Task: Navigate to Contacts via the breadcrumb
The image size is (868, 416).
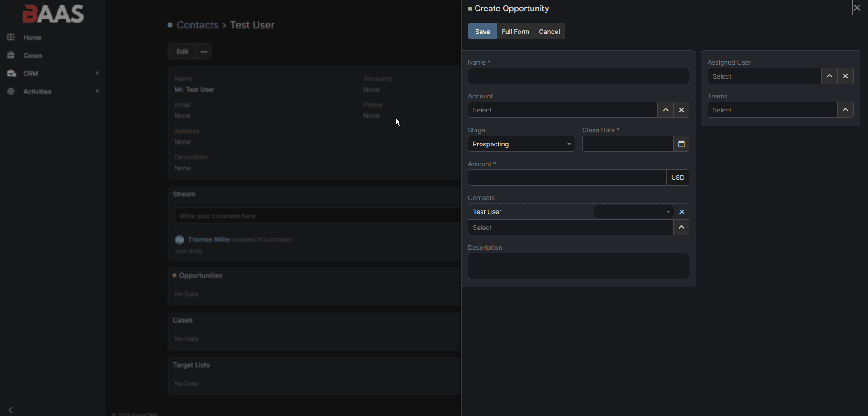Action: tap(198, 25)
